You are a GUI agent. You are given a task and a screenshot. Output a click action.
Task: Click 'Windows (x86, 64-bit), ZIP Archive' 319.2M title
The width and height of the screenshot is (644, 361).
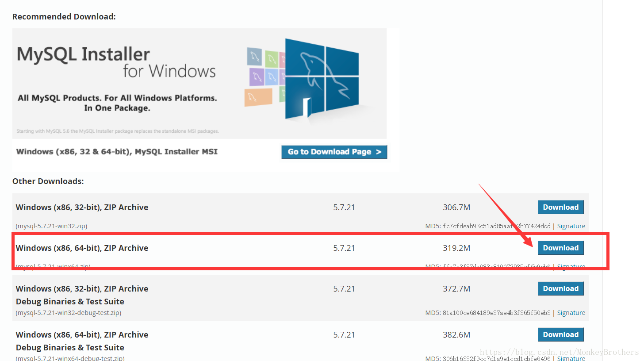tap(82, 248)
